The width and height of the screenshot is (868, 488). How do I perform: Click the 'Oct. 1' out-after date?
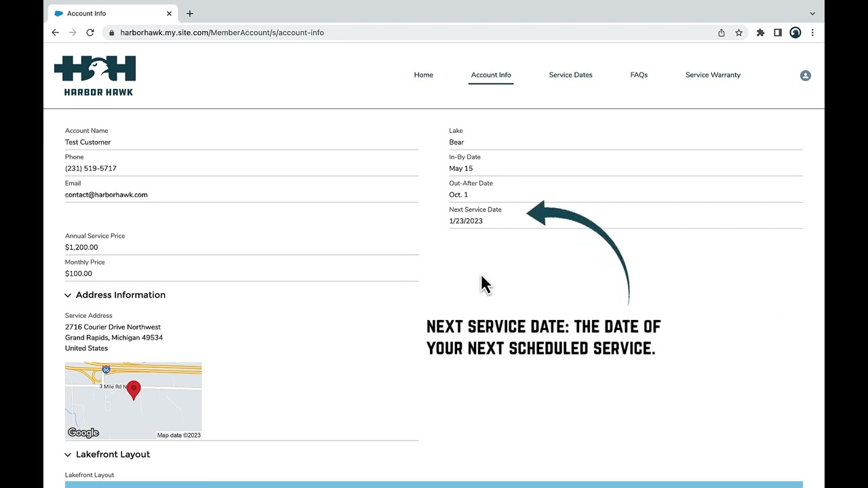pos(458,195)
